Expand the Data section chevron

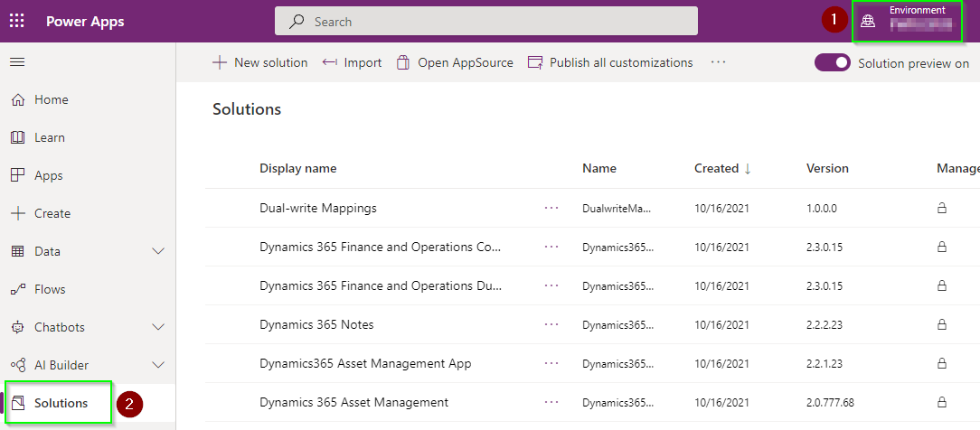click(x=158, y=251)
